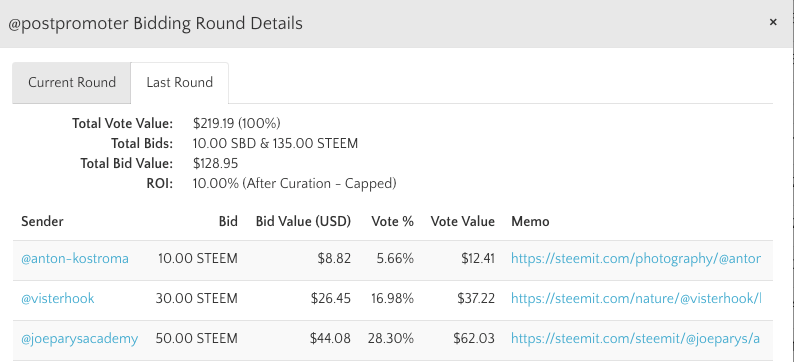Follow the steemit nature memo link
This screenshot has width=794, height=362.
636,298
